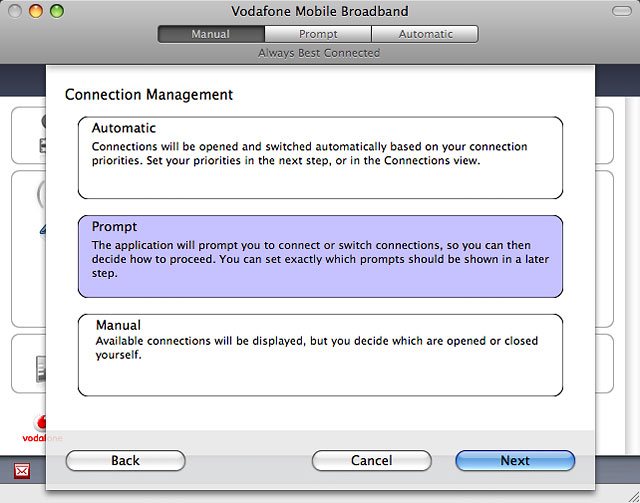Switch to Manual in the top segmented control
This screenshot has height=503, width=640.
tap(210, 34)
